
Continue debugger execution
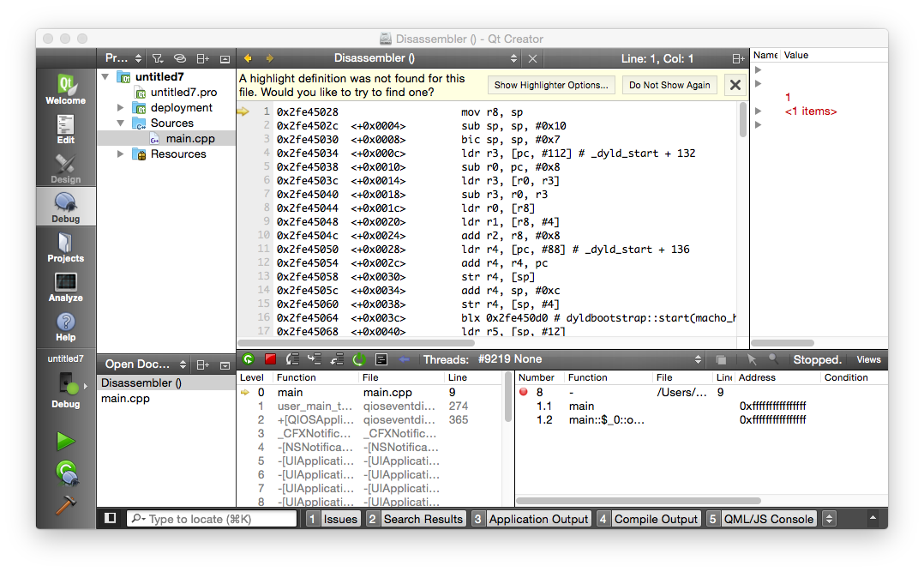[248, 359]
